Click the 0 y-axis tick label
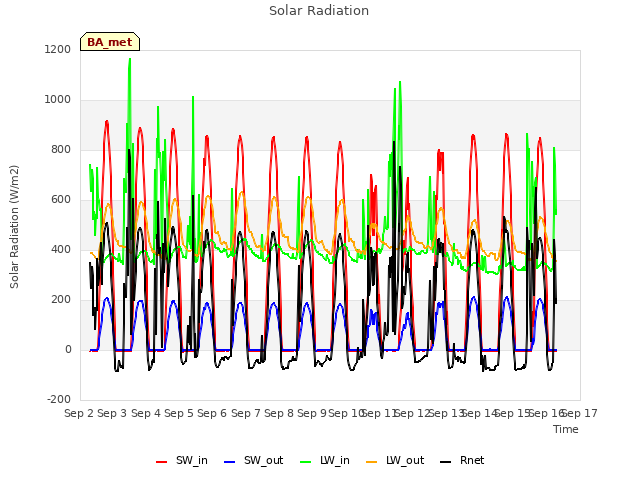Viewport: 640px width, 480px height. tap(68, 349)
